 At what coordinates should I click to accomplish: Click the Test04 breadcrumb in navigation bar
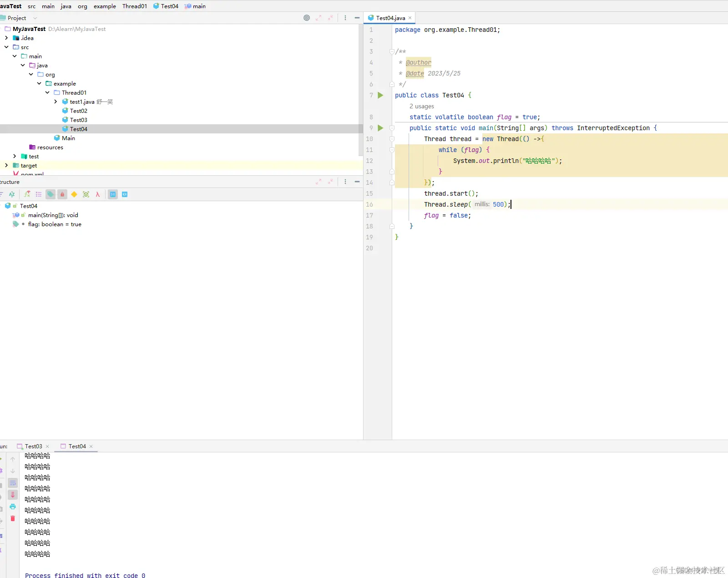(166, 6)
